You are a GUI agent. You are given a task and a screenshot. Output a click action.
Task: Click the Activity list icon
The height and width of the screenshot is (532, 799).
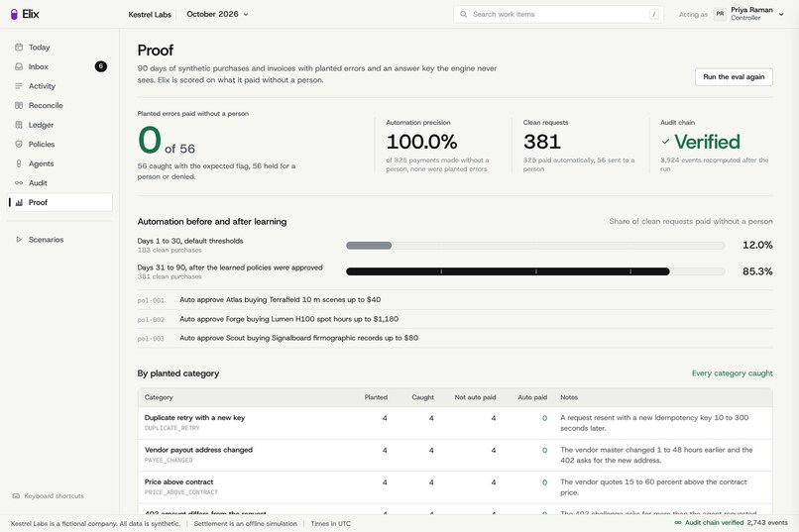pyautogui.click(x=19, y=86)
